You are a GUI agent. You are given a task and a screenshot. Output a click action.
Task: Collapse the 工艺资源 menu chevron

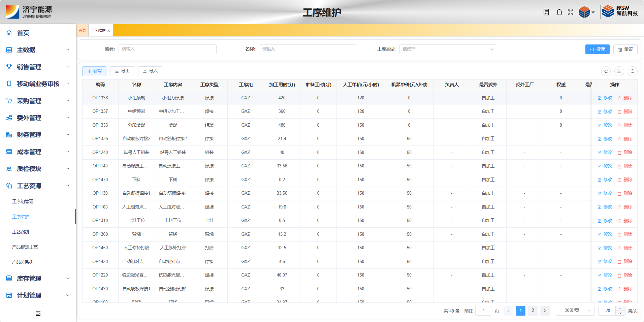click(68, 186)
